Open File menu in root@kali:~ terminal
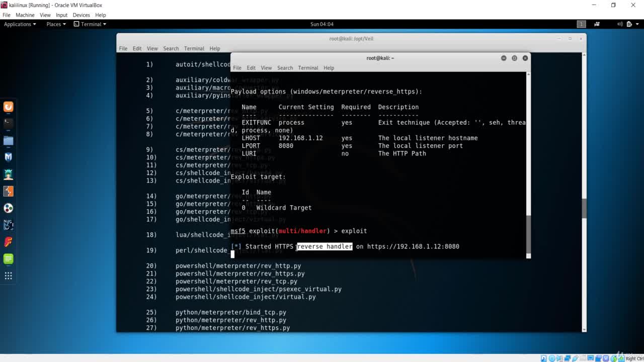This screenshot has width=644, height=362. (237, 68)
